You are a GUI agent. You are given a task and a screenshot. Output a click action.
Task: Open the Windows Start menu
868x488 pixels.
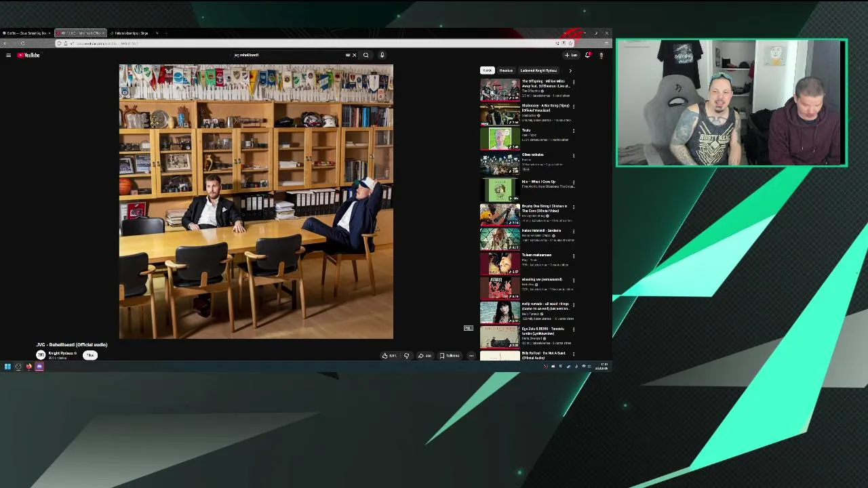7,367
